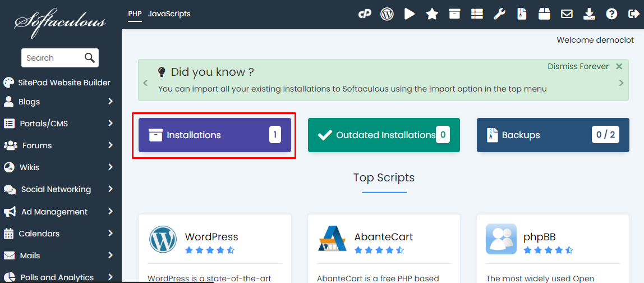644x283 pixels.
Task: Click into the Search field
Action: [53, 58]
